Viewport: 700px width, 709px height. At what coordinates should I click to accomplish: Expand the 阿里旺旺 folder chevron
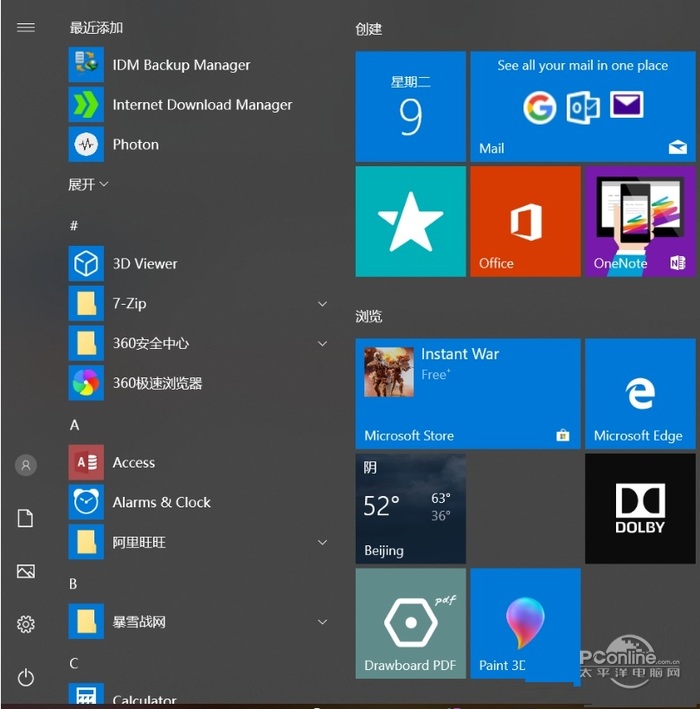click(322, 542)
